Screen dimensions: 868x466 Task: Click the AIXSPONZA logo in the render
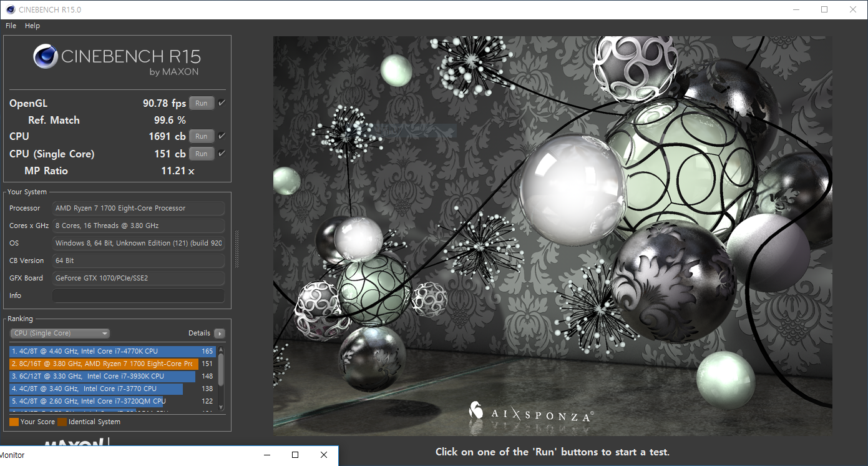click(530, 413)
